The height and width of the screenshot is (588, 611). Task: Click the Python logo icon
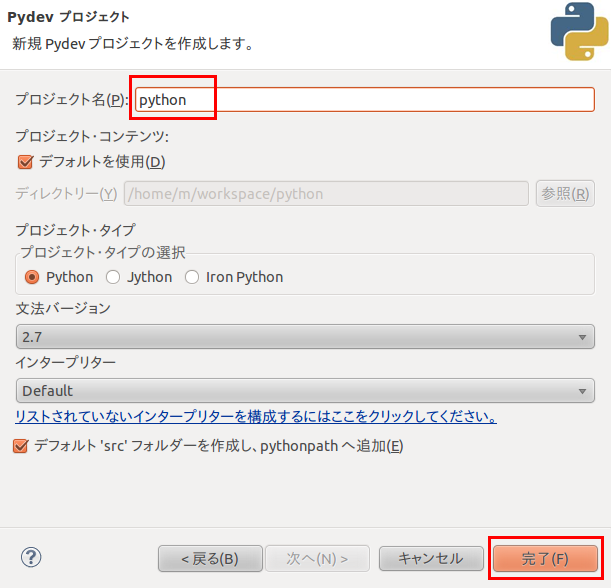point(579,32)
